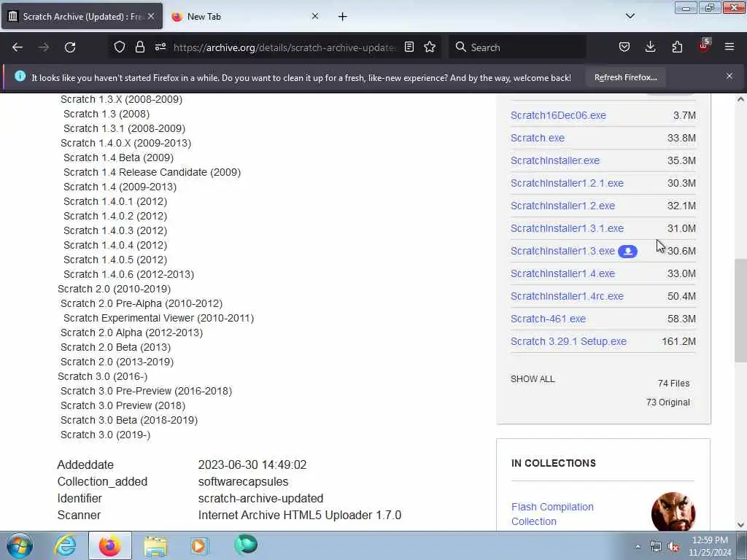Click the padlock site security icon

[139, 47]
